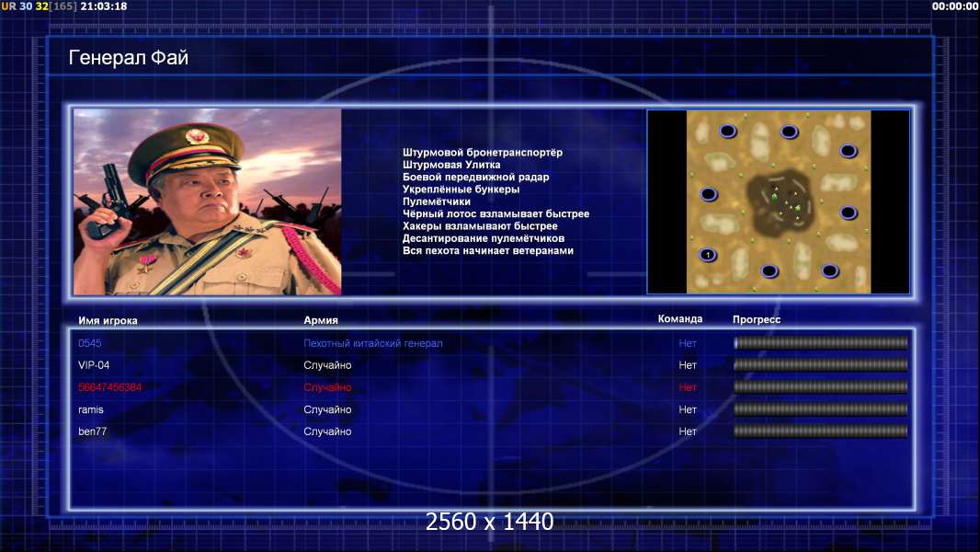Click "Вся пехота начинает ветеранами" line
The image size is (980, 552).
point(487,250)
